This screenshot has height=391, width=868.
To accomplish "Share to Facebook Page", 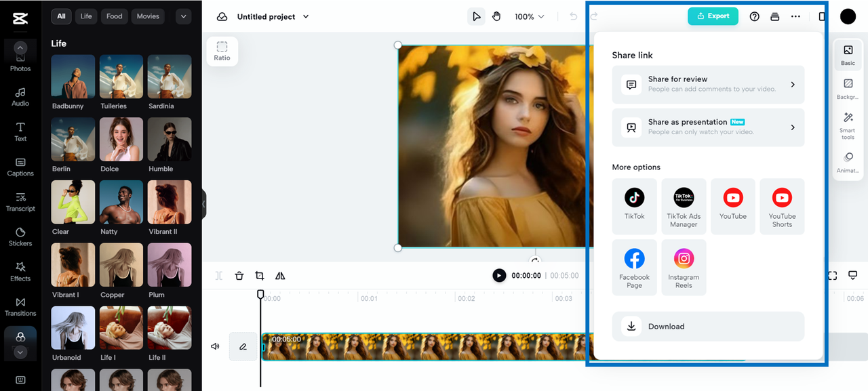I will [x=635, y=267].
